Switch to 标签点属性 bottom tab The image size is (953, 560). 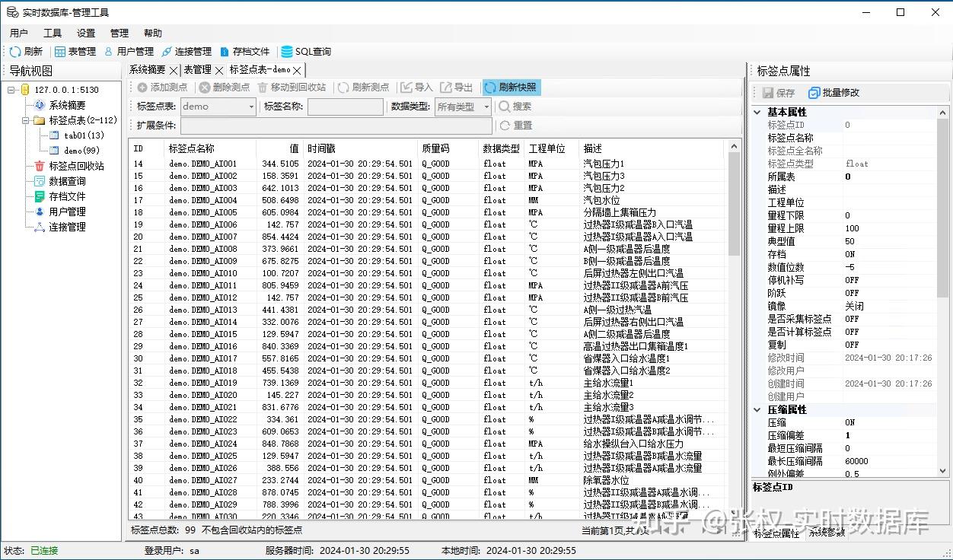tap(776, 533)
